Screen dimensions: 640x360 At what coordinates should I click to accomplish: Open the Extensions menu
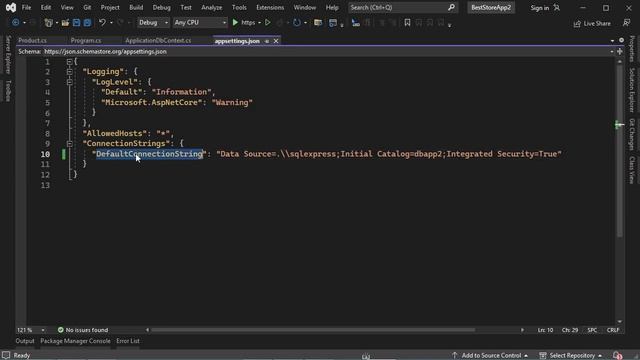point(270,7)
